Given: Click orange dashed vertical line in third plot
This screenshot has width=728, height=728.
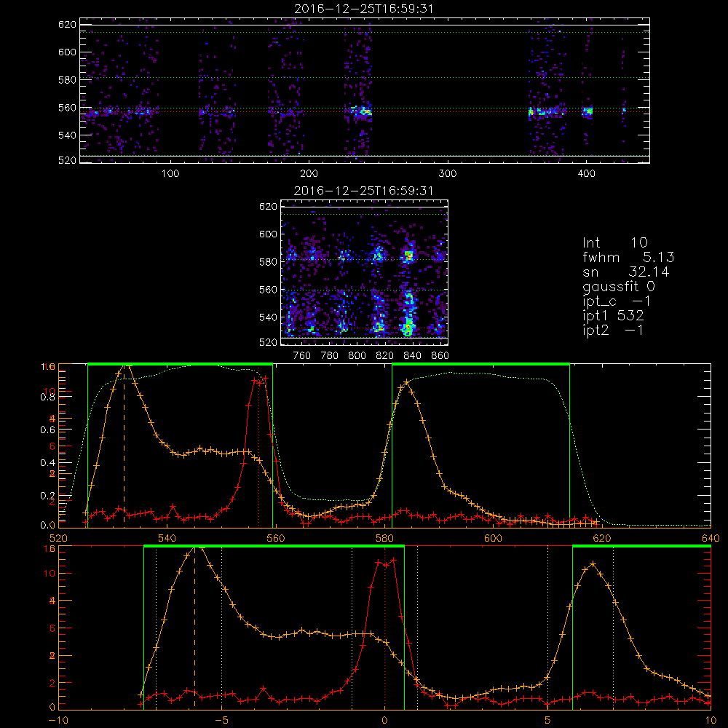Looking at the screenshot, I should pyautogui.click(x=124, y=445).
